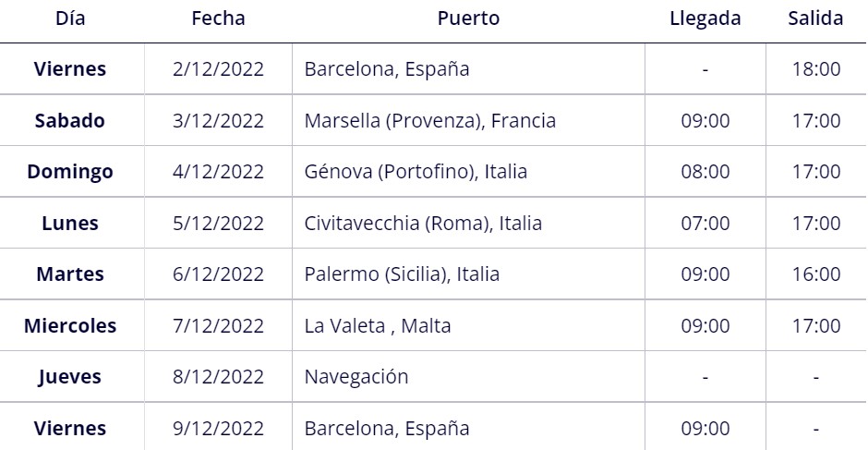Click Palermo (Sicilia), Italia entry
This screenshot has height=450, width=868.
pyautogui.click(x=402, y=274)
